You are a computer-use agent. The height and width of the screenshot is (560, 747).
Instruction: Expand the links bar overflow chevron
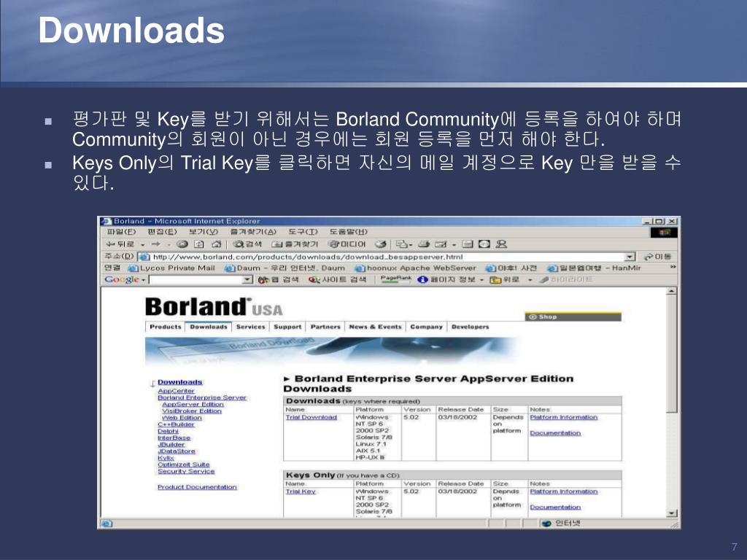click(x=673, y=268)
